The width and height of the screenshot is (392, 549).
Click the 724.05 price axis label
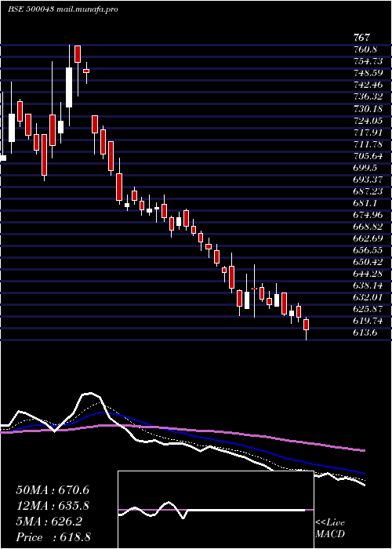(x=368, y=121)
